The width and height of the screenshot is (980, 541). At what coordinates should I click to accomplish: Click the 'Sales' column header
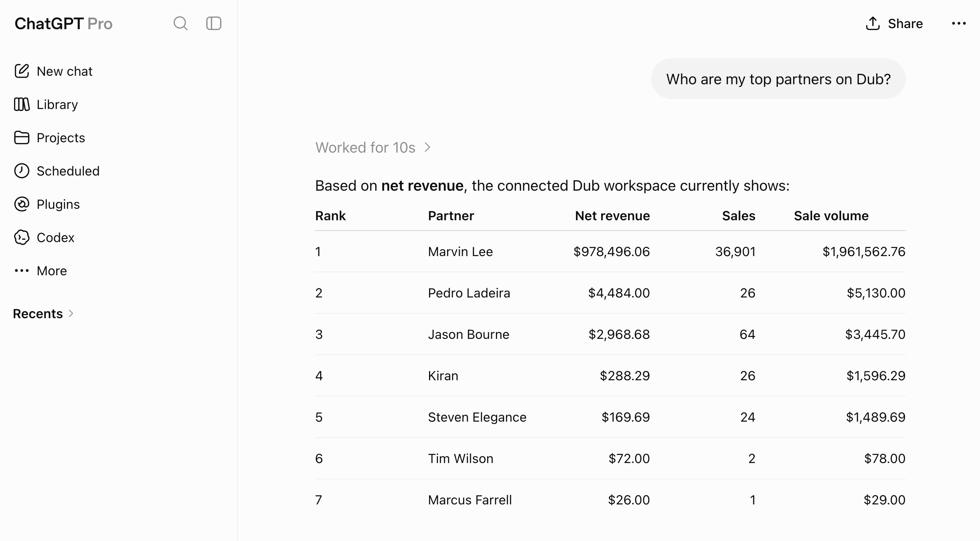click(739, 216)
